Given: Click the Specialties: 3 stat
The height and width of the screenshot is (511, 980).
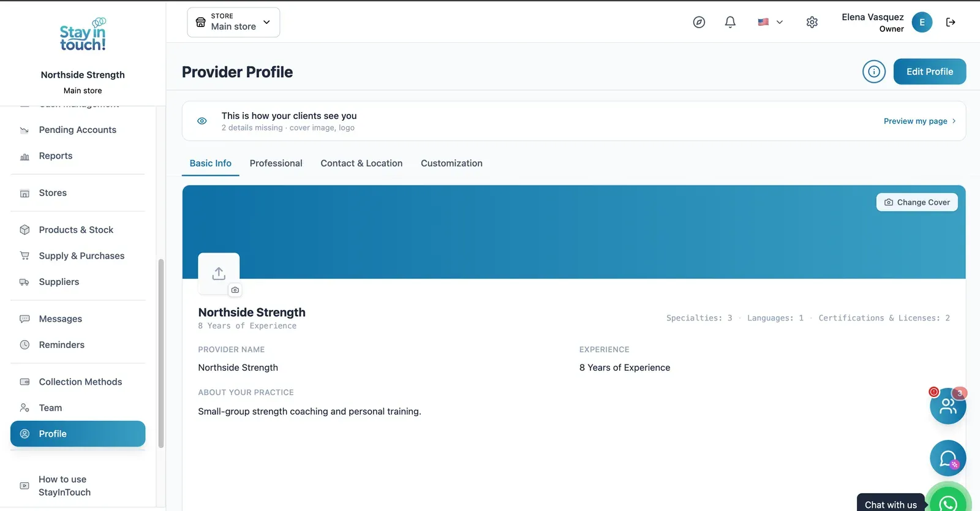Looking at the screenshot, I should (x=699, y=318).
